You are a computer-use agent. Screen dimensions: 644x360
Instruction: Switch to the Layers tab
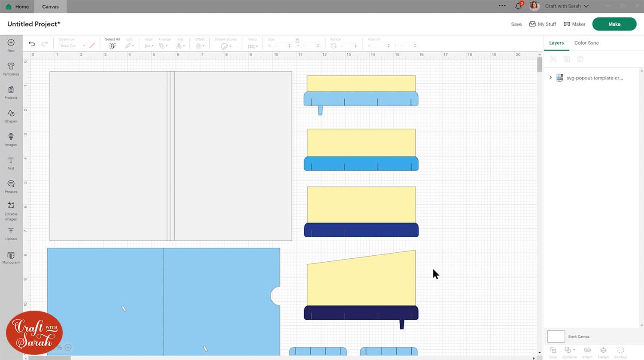[x=556, y=43]
